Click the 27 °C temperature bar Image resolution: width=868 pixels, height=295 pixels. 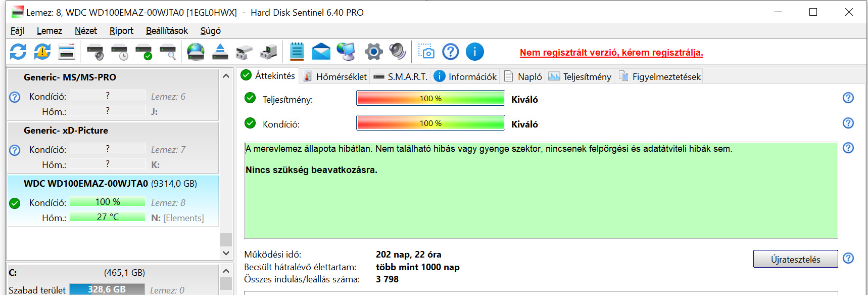pyautogui.click(x=108, y=217)
